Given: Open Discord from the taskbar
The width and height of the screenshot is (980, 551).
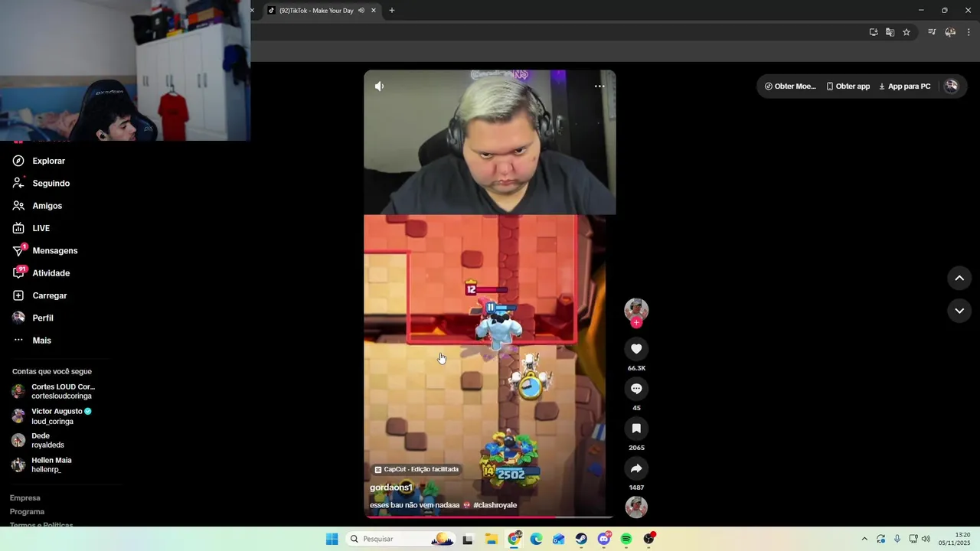Looking at the screenshot, I should coord(604,540).
